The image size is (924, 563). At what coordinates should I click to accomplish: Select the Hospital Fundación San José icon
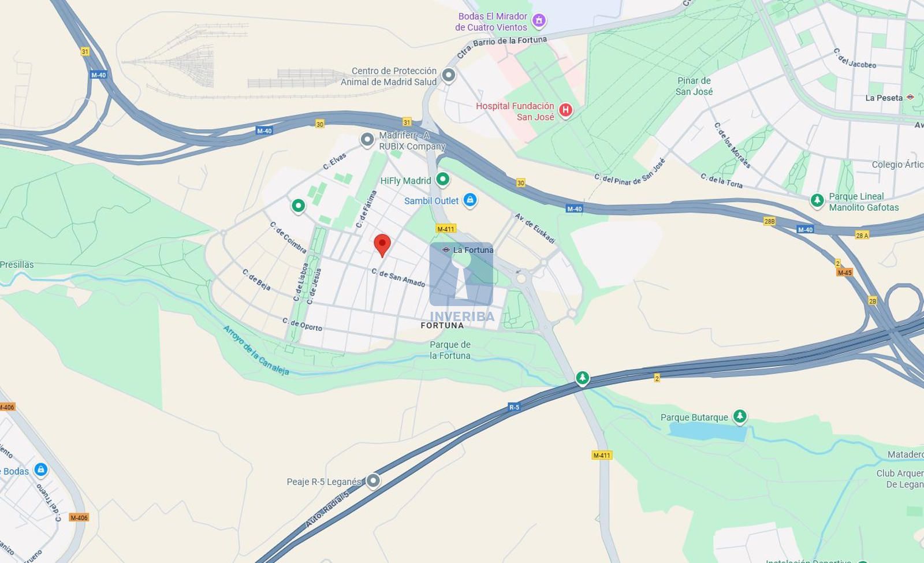pos(566,110)
